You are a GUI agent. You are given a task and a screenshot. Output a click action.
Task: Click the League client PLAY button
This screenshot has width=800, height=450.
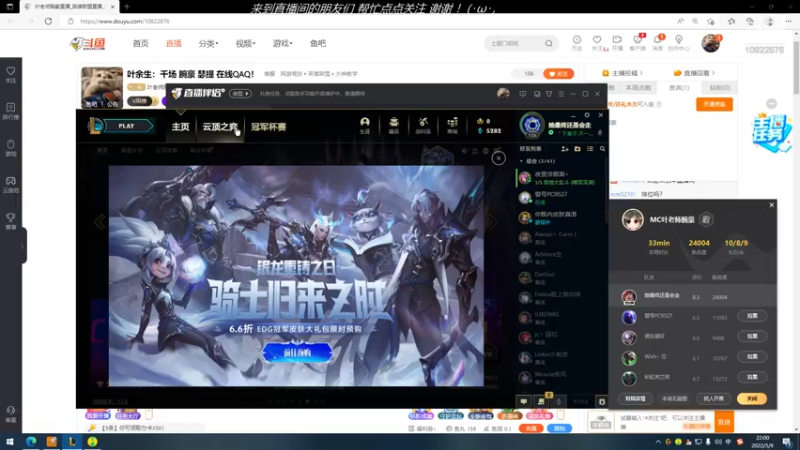[127, 126]
